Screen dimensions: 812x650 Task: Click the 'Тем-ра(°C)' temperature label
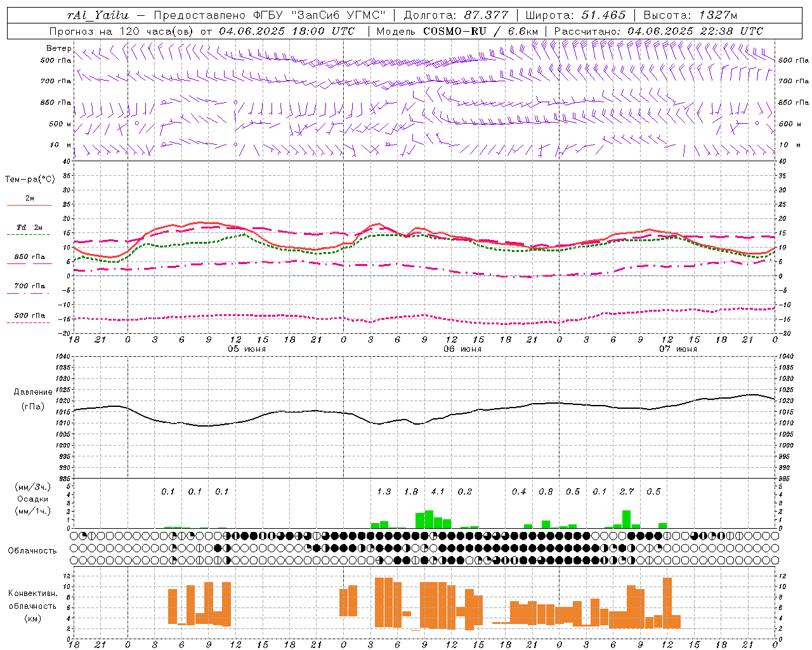30,180
